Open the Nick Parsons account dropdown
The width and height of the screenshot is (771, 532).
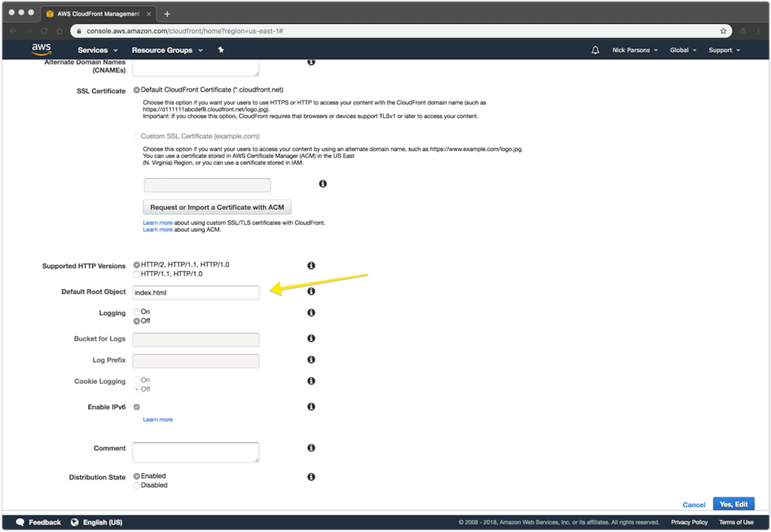coord(635,50)
